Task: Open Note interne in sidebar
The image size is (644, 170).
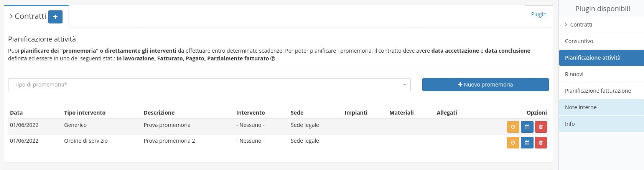Action: tap(580, 107)
